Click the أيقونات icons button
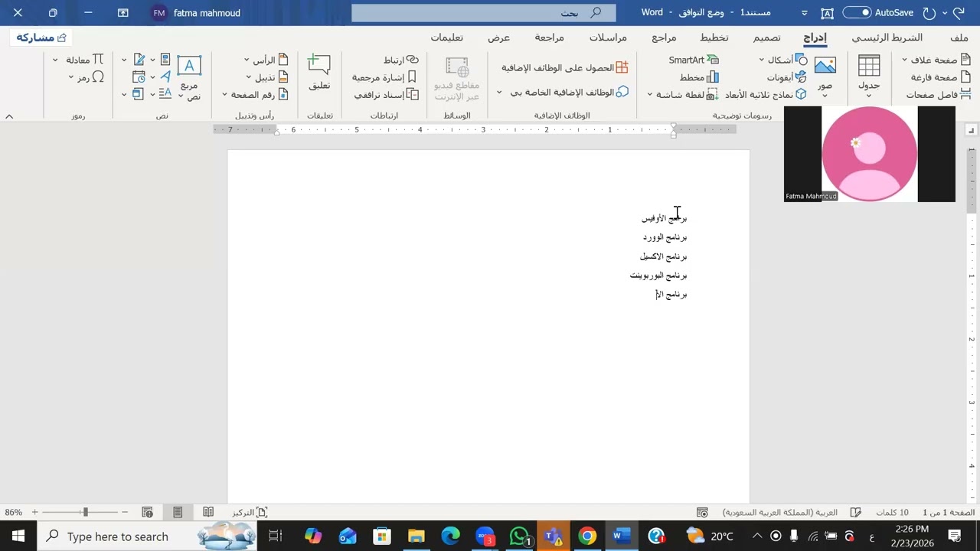 click(787, 77)
